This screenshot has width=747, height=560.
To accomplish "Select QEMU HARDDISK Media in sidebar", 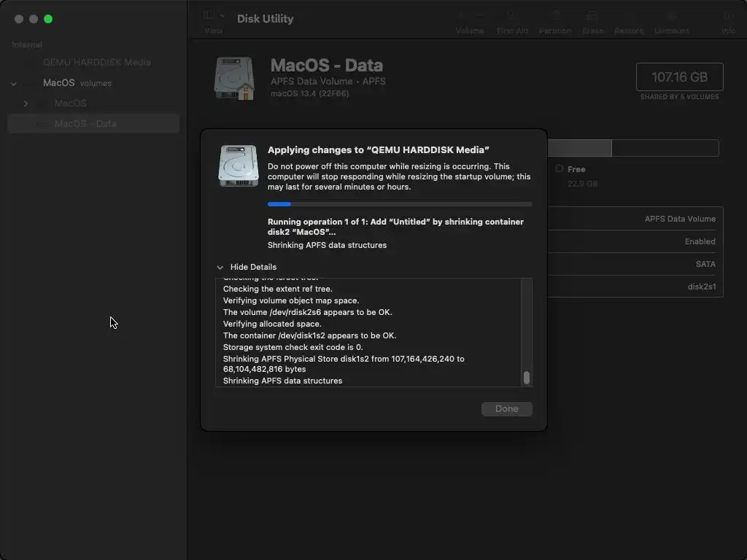I will [x=97, y=63].
